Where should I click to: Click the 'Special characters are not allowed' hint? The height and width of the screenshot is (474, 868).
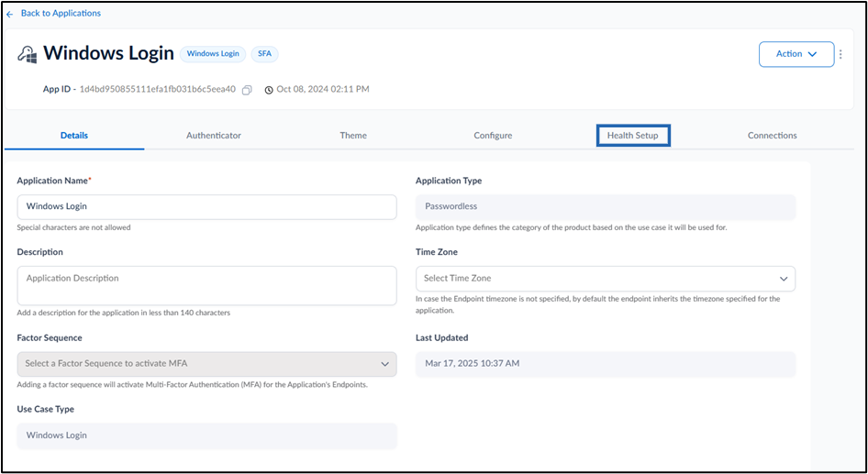73,227
